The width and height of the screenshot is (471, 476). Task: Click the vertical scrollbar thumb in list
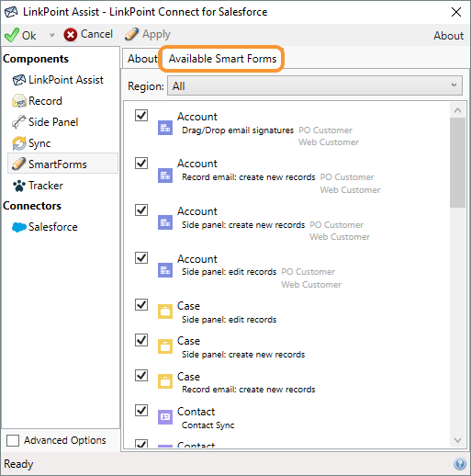coord(457,163)
